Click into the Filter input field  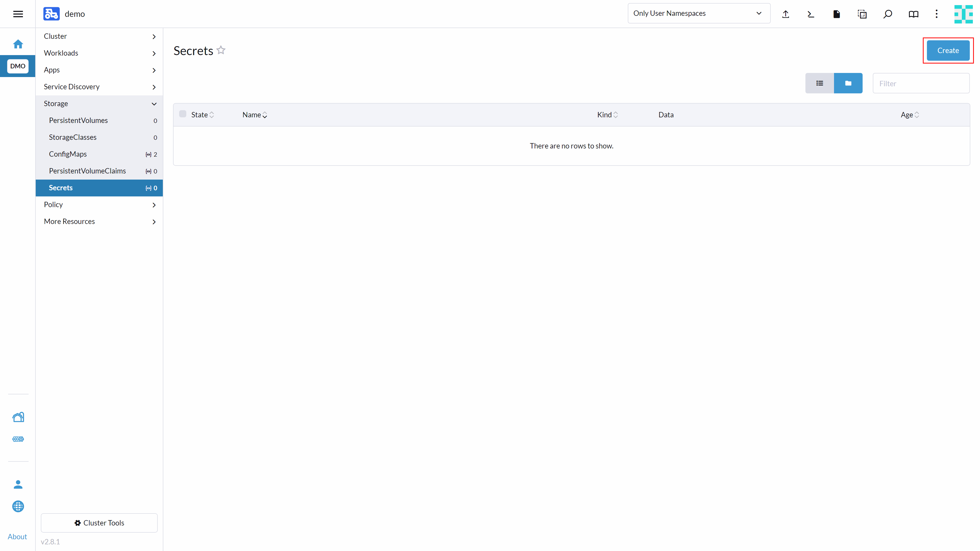pyautogui.click(x=921, y=83)
